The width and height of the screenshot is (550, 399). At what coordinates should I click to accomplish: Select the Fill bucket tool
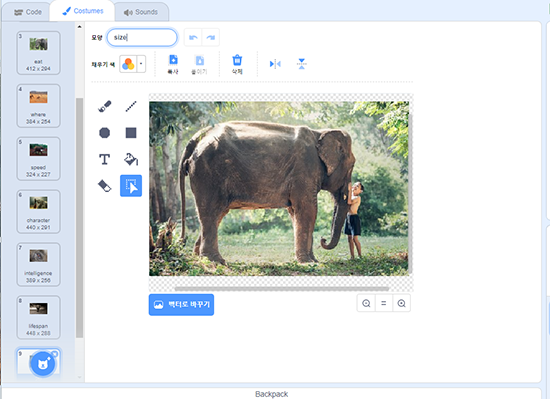pos(131,159)
